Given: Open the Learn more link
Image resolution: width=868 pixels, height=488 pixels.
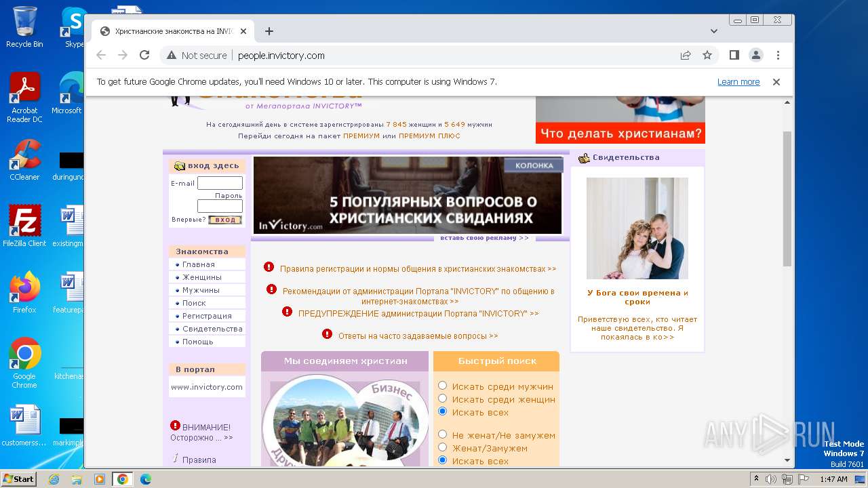Looking at the screenshot, I should [738, 82].
